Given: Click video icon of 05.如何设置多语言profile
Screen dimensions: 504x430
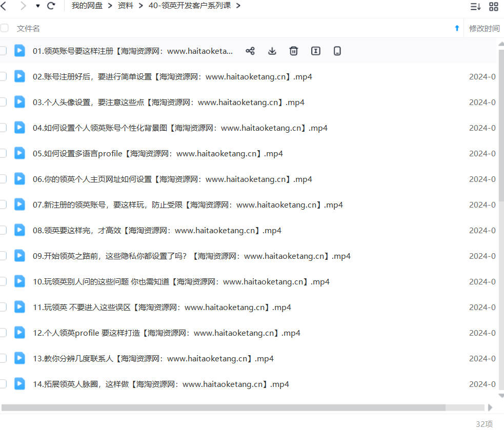Looking at the screenshot, I should (x=19, y=153).
